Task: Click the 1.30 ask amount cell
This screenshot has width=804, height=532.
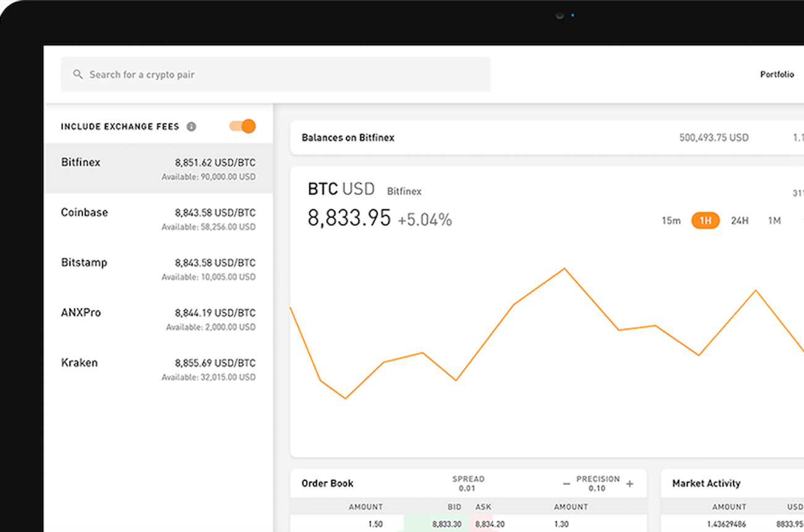Action: (x=562, y=524)
